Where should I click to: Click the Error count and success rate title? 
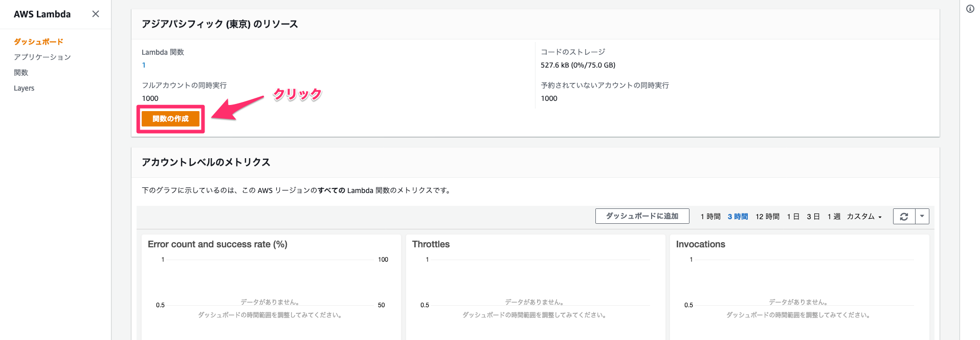pyautogui.click(x=217, y=244)
